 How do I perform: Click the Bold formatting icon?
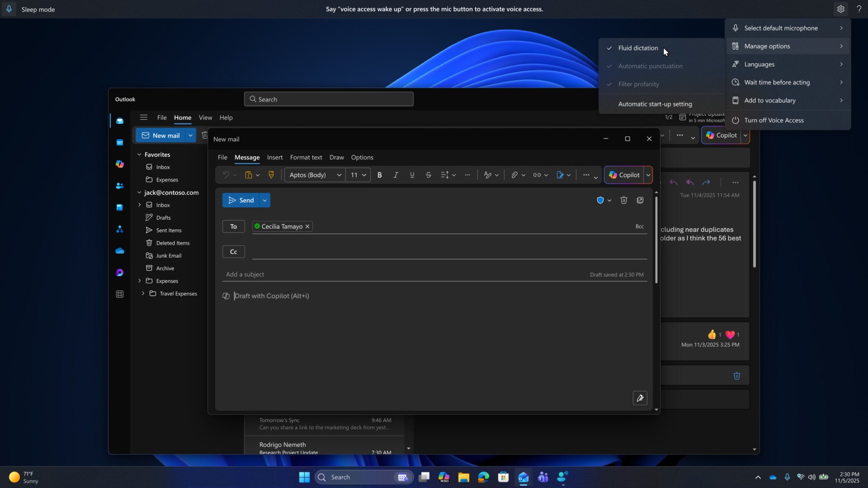380,175
